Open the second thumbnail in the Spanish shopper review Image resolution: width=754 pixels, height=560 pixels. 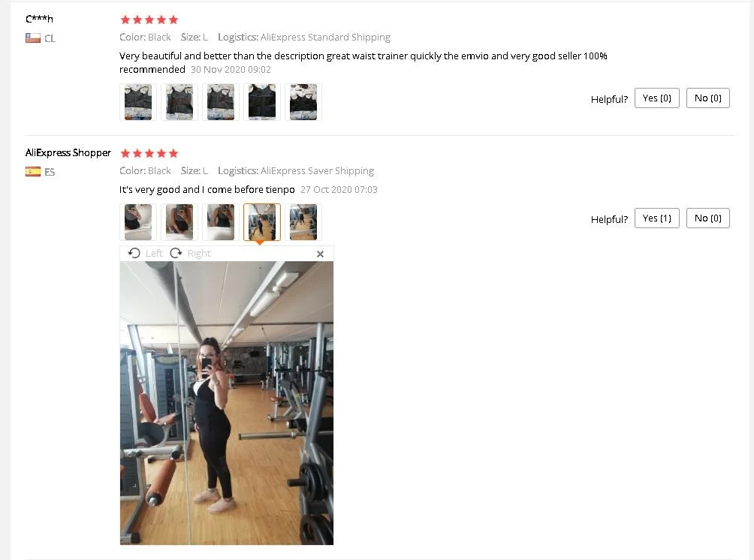pyautogui.click(x=179, y=222)
